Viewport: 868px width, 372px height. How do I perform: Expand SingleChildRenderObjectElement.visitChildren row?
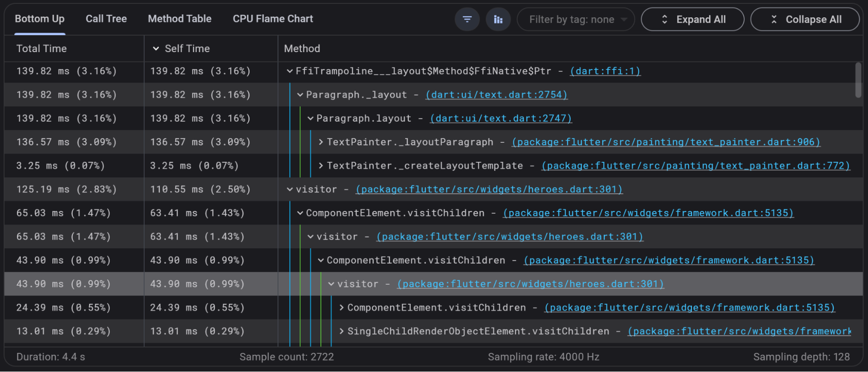342,332
